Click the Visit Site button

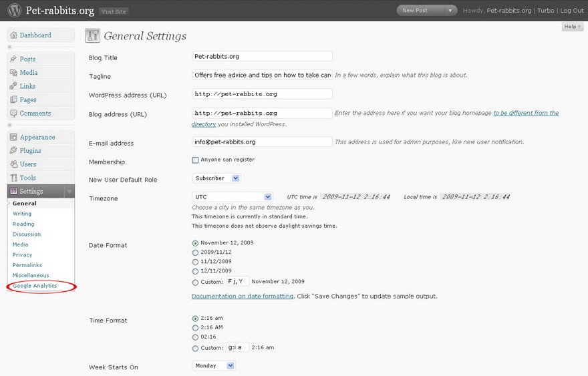114,11
